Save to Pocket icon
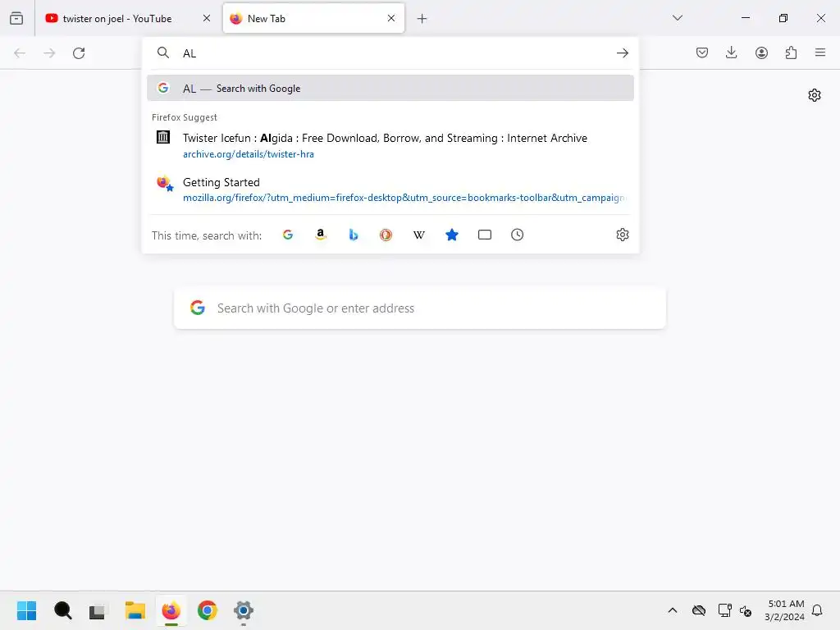 tap(702, 52)
